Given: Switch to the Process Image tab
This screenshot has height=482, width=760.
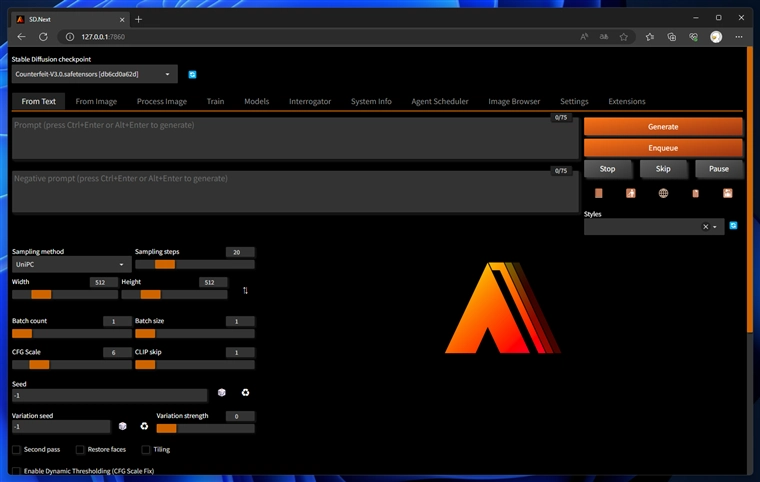Looking at the screenshot, I should tap(162, 101).
